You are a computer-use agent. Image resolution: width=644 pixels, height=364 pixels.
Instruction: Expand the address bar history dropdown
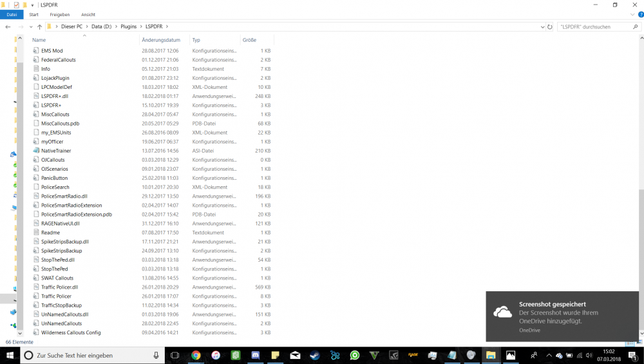[x=542, y=26]
